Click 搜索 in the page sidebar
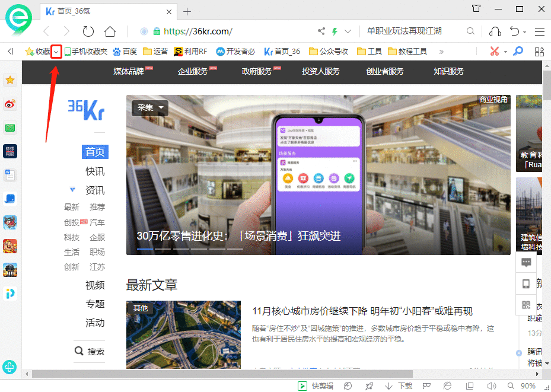The height and width of the screenshot is (392, 551). (x=95, y=351)
